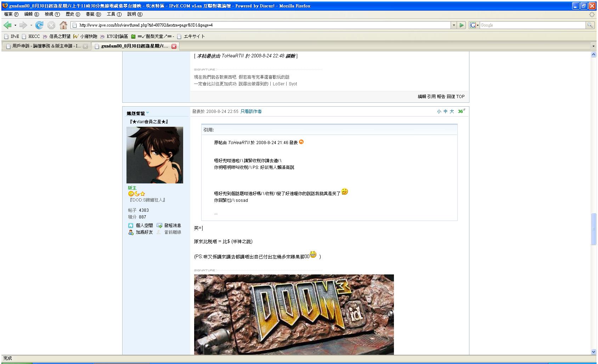Viewport: 598px width, 364px height.
Task: Click the post number 36# link
Action: [x=461, y=111]
